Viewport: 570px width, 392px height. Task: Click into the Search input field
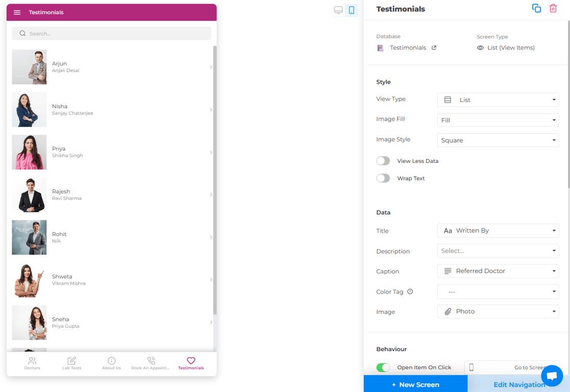click(x=112, y=34)
